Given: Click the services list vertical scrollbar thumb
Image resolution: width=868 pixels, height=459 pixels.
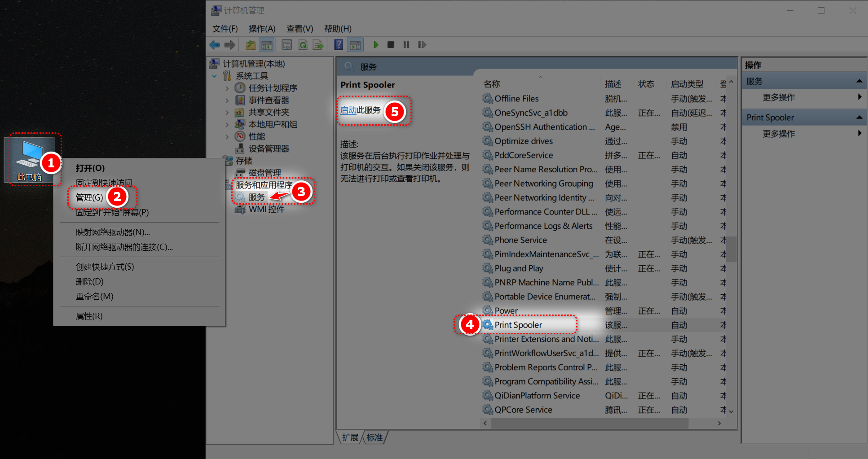Looking at the screenshot, I should pyautogui.click(x=731, y=249).
